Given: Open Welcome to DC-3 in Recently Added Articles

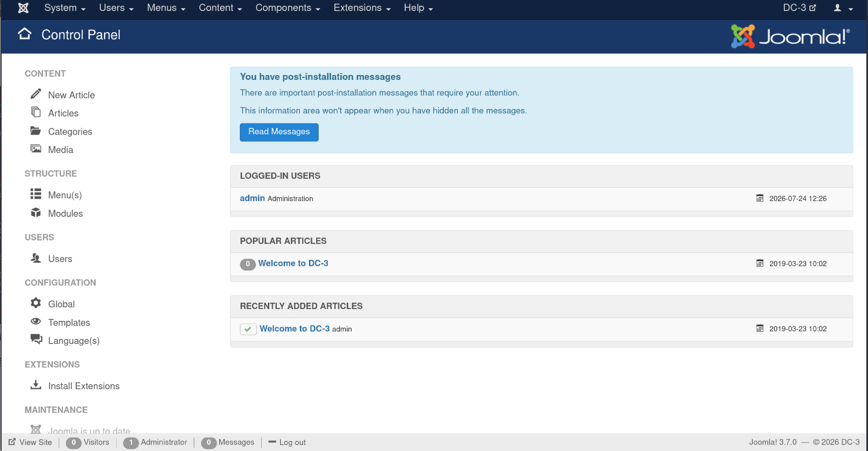Looking at the screenshot, I should click(294, 328).
